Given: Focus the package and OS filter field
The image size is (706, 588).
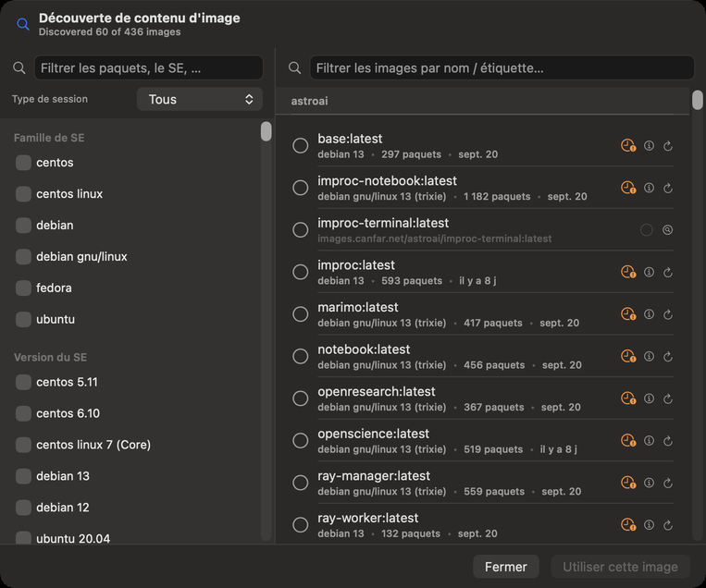Looking at the screenshot, I should (x=149, y=67).
